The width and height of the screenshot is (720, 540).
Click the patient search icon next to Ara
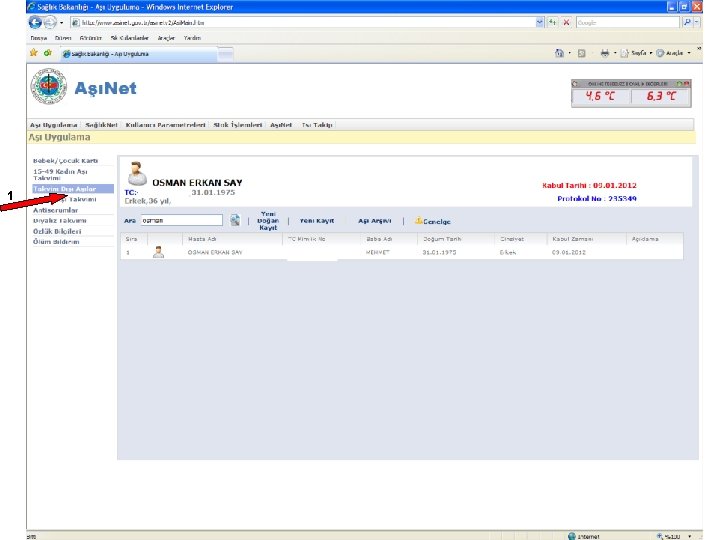coord(235,220)
